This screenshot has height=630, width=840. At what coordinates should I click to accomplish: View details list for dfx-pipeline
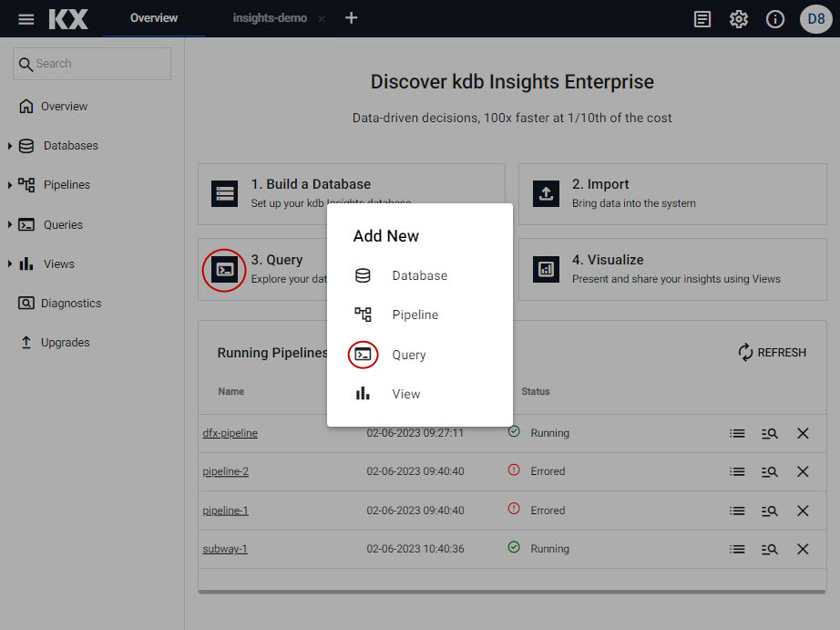[x=737, y=433]
